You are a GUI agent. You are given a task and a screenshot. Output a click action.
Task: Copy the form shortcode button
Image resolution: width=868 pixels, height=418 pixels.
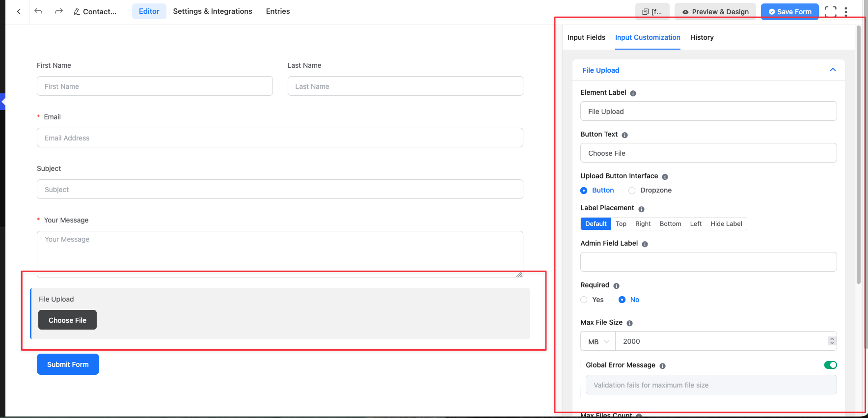coord(652,12)
